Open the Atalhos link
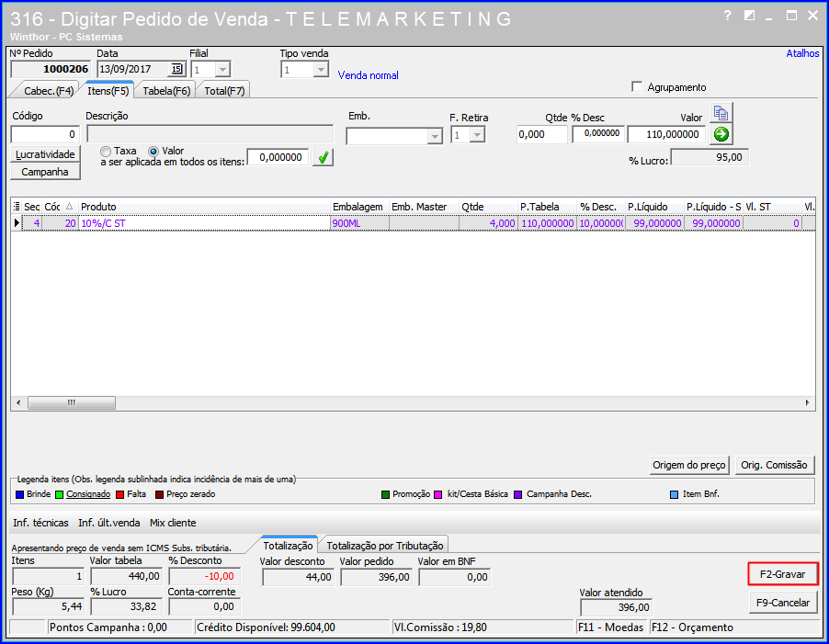 pos(802,53)
